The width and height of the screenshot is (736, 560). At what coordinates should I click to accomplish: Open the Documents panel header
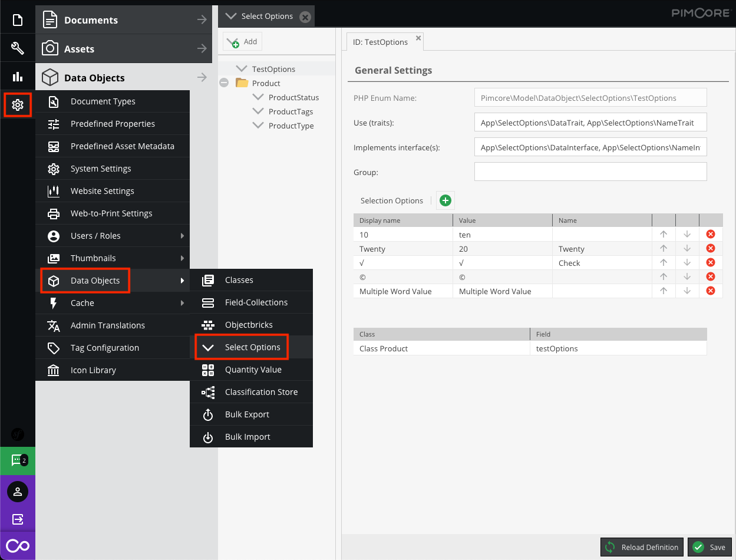point(124,20)
